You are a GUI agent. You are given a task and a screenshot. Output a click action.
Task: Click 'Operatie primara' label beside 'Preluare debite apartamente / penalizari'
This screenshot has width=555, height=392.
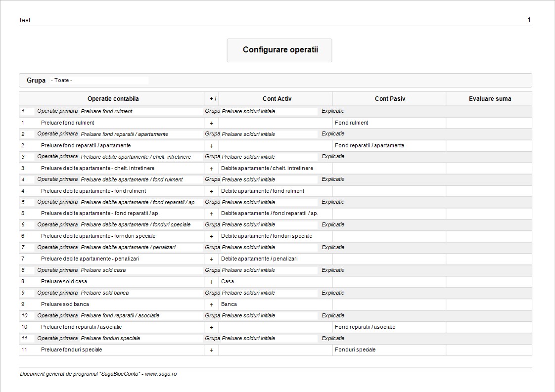tap(57, 247)
